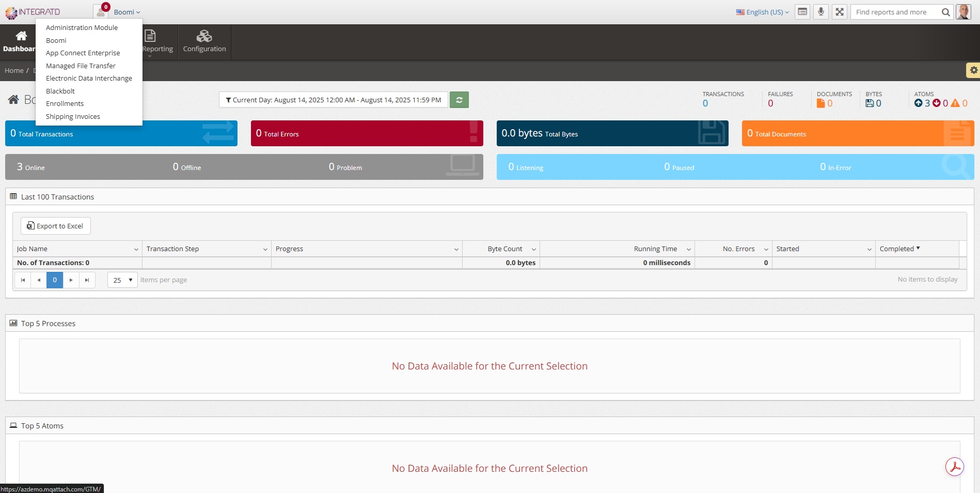Enter fullscreen using the expand arrows icon
The width and height of the screenshot is (980, 493).
(839, 11)
